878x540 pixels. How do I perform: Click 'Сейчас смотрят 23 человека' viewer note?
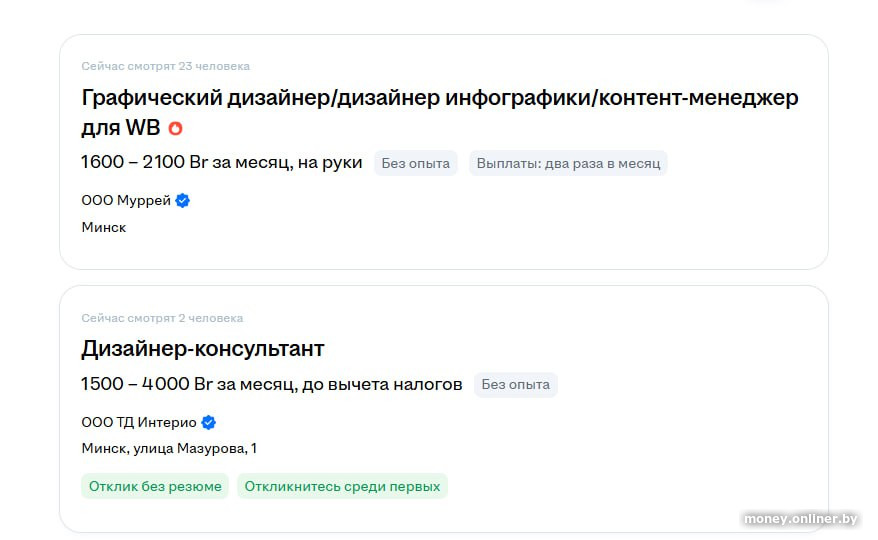pos(165,66)
